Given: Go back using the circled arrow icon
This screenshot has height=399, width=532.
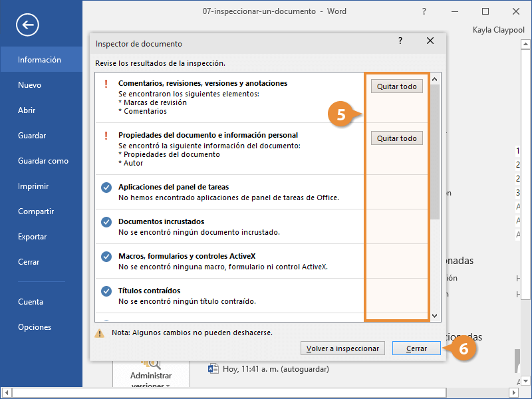Looking at the screenshot, I should click(27, 25).
